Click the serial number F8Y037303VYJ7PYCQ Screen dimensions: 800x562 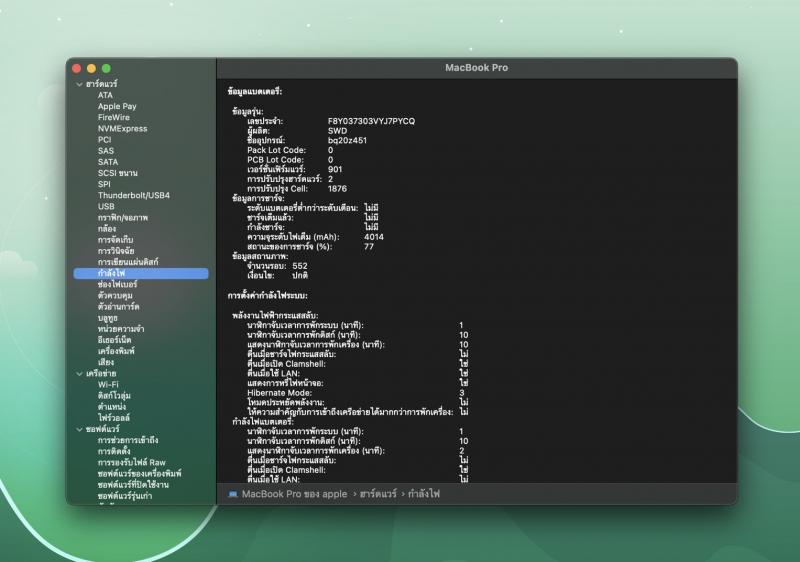pyautogui.click(x=371, y=121)
